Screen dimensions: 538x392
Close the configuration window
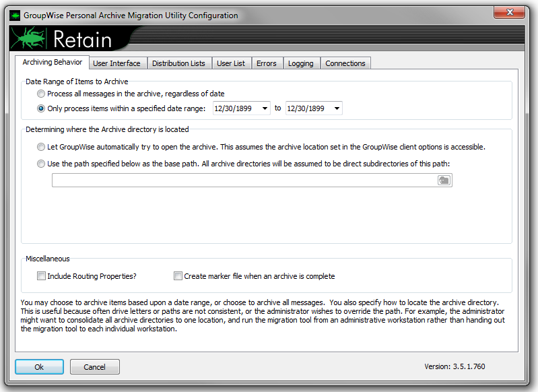click(510, 12)
